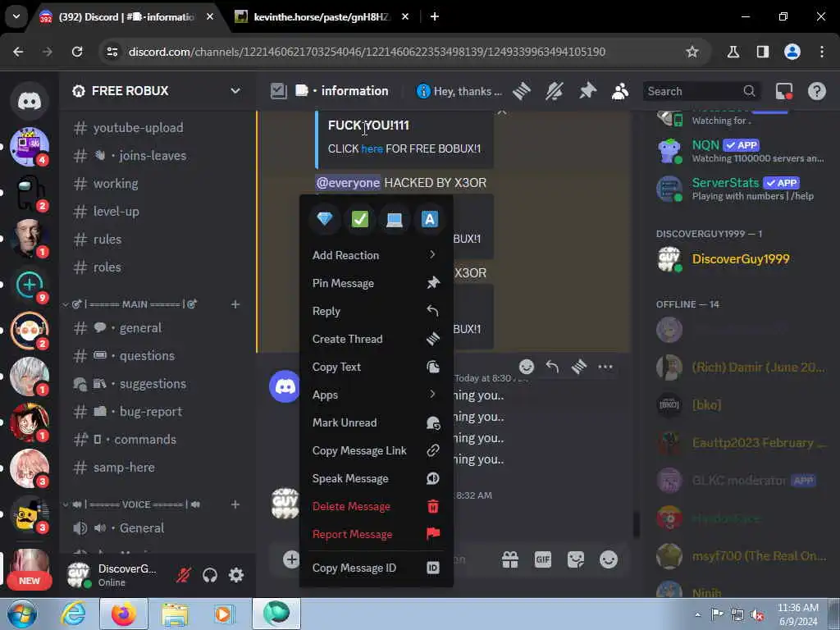840x630 pixels.
Task: React with the laptop emoji
Action: click(395, 218)
